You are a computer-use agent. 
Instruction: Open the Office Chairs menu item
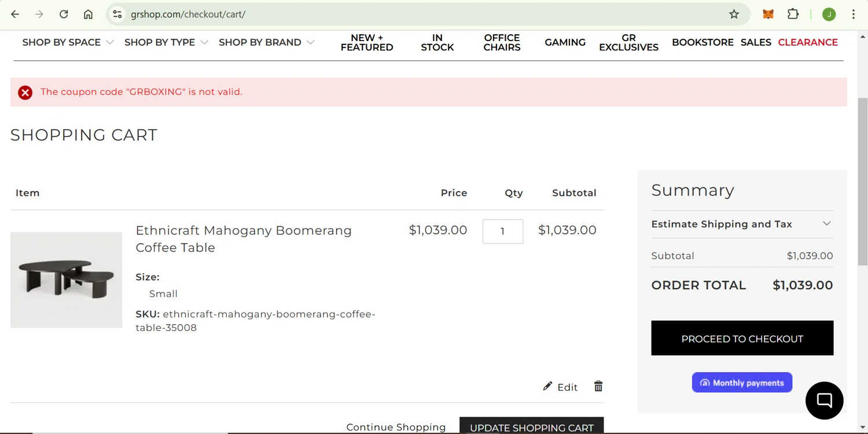(502, 43)
